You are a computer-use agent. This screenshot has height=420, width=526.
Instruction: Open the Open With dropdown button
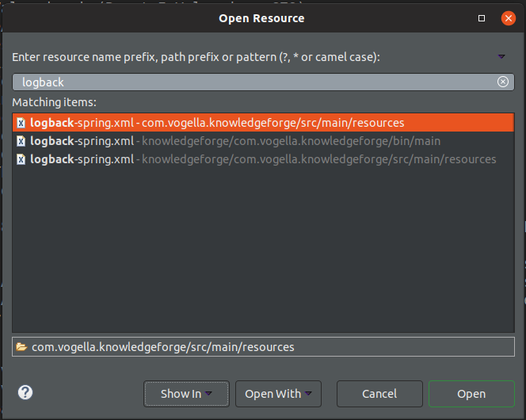pos(278,394)
